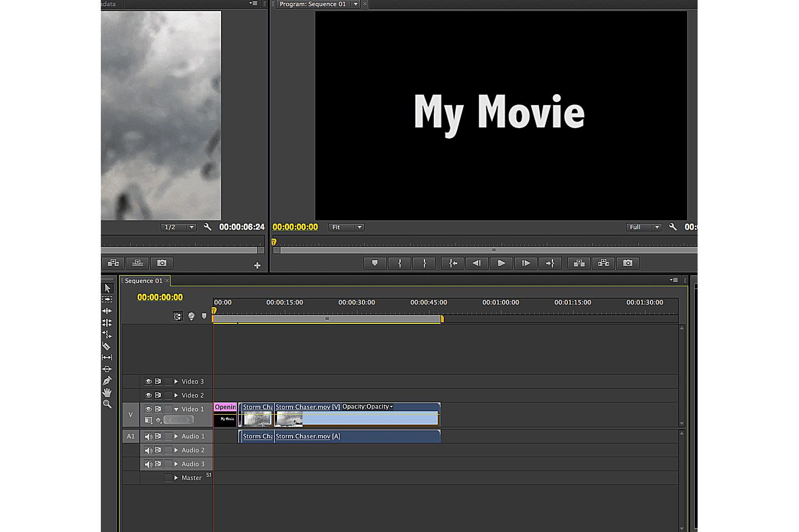Select the Opening title clip on Video 1

pyautogui.click(x=226, y=415)
